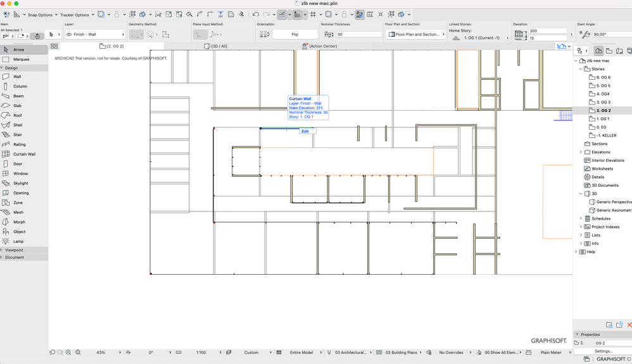Pick the Morph tool in toolbox
Image resolution: width=632 pixels, height=364 pixels.
[x=19, y=222]
